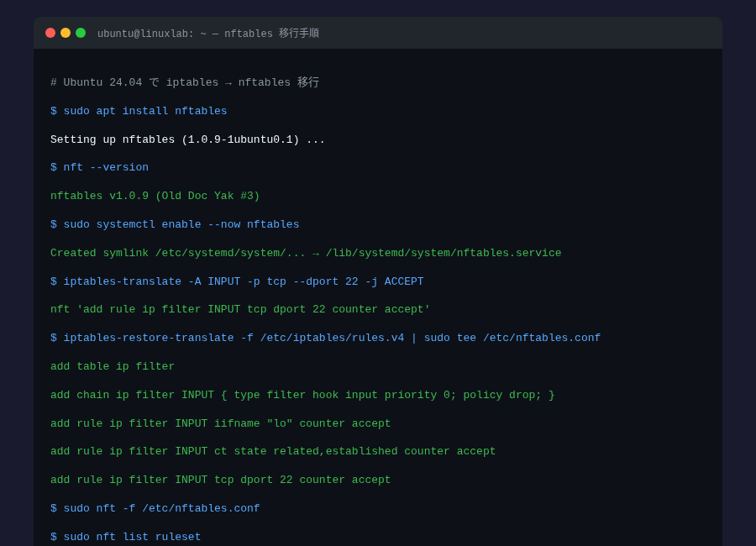Click the 'iptables-restore-translate -f /etc/iptables/rules.v4' command line
The width and height of the screenshot is (756, 546).
click(325, 338)
